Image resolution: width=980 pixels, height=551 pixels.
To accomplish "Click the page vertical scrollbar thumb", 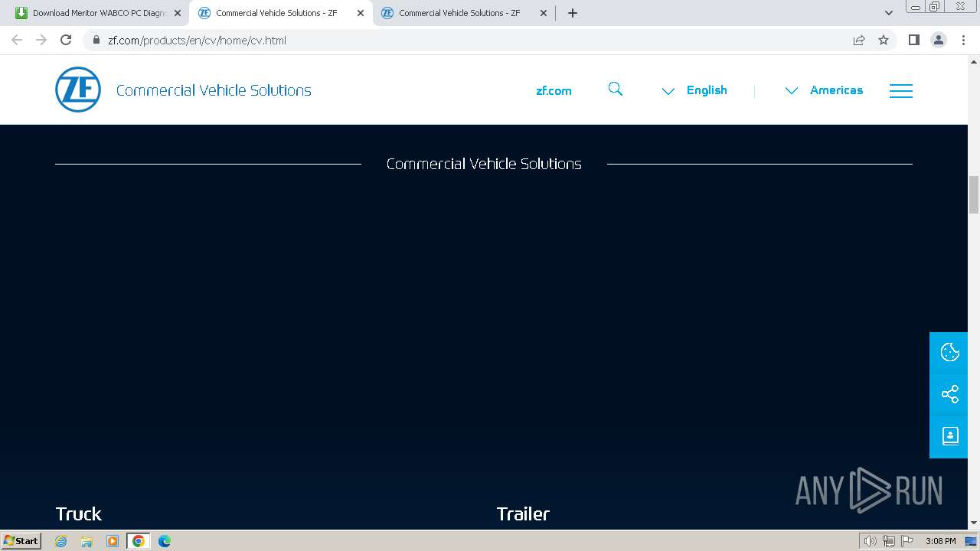I will click(x=974, y=194).
